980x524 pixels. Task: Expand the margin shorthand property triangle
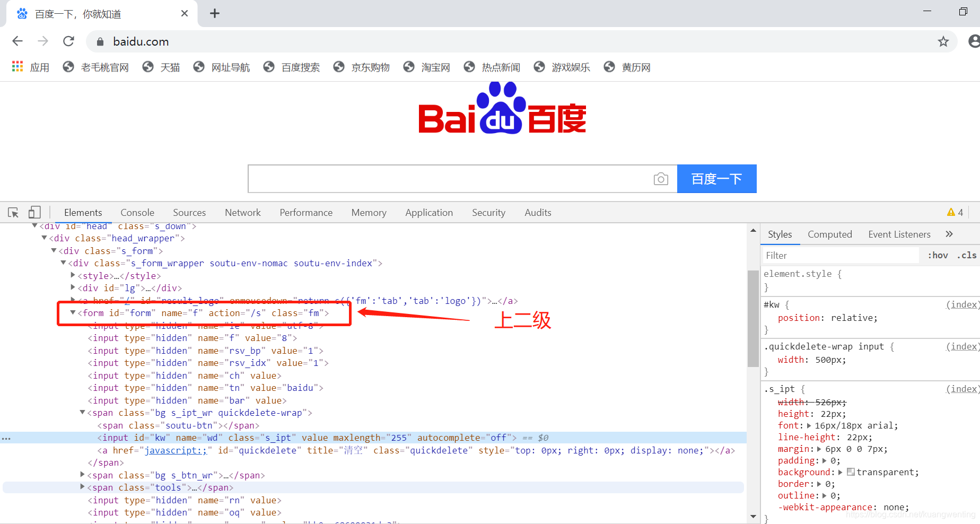[x=819, y=449]
